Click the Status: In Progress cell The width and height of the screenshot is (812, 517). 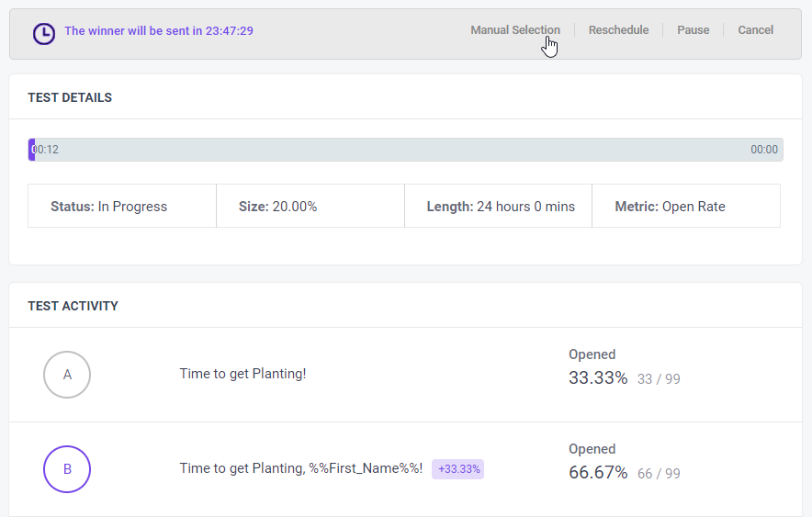click(x=122, y=206)
